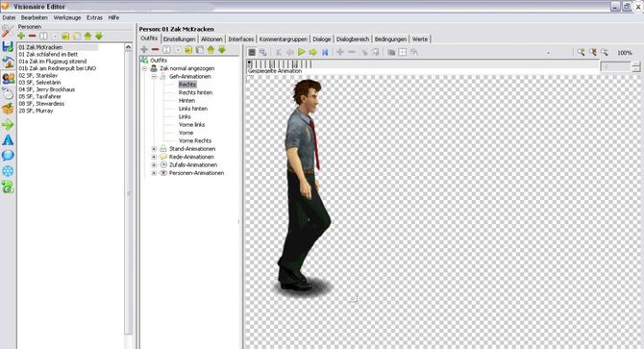
Task: Switch to the Einstellungen tab
Action: point(179,39)
